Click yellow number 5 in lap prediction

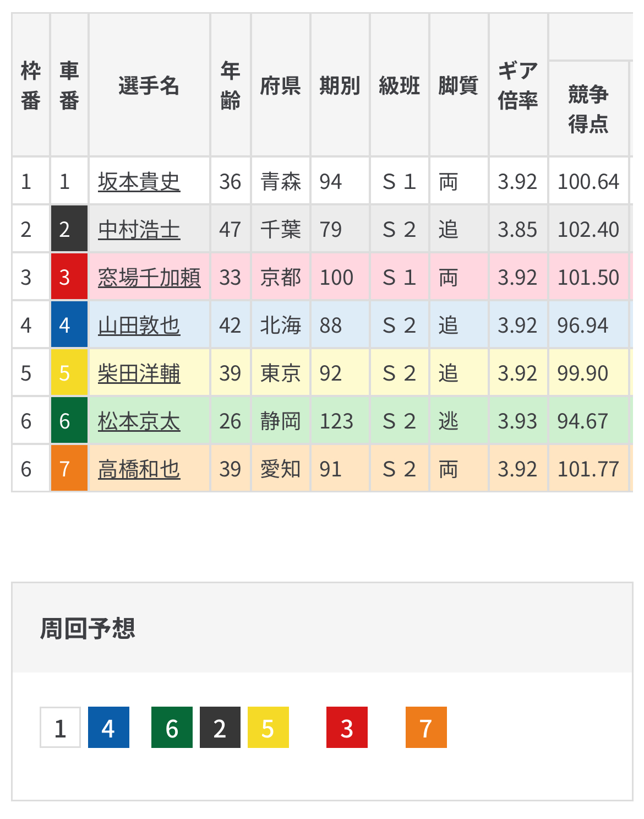(268, 727)
